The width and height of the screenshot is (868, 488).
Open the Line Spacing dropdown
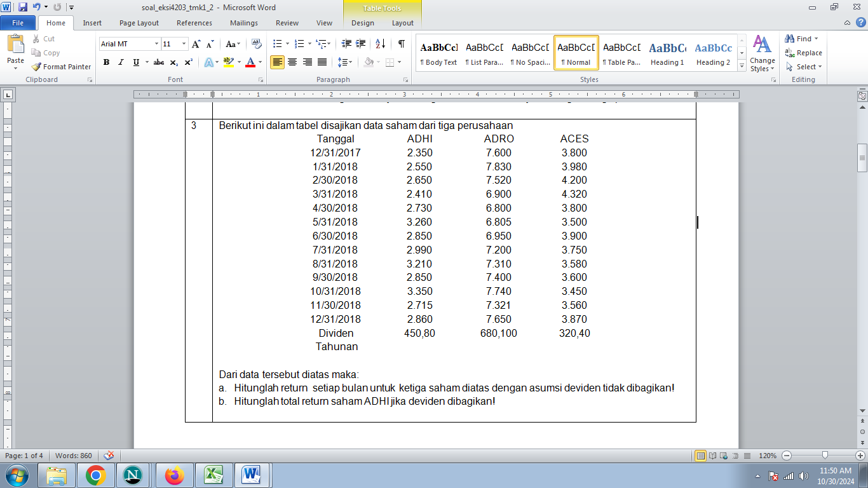click(x=345, y=62)
